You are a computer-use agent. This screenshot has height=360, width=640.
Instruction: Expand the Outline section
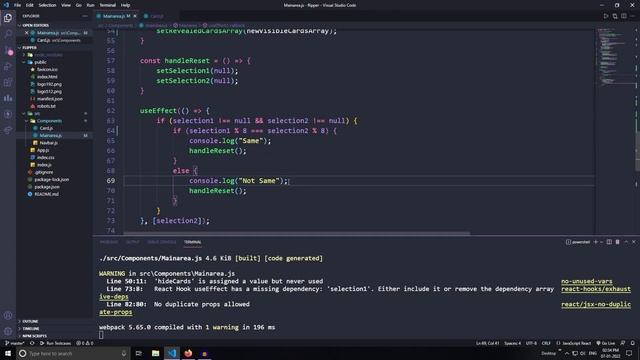[55, 321]
